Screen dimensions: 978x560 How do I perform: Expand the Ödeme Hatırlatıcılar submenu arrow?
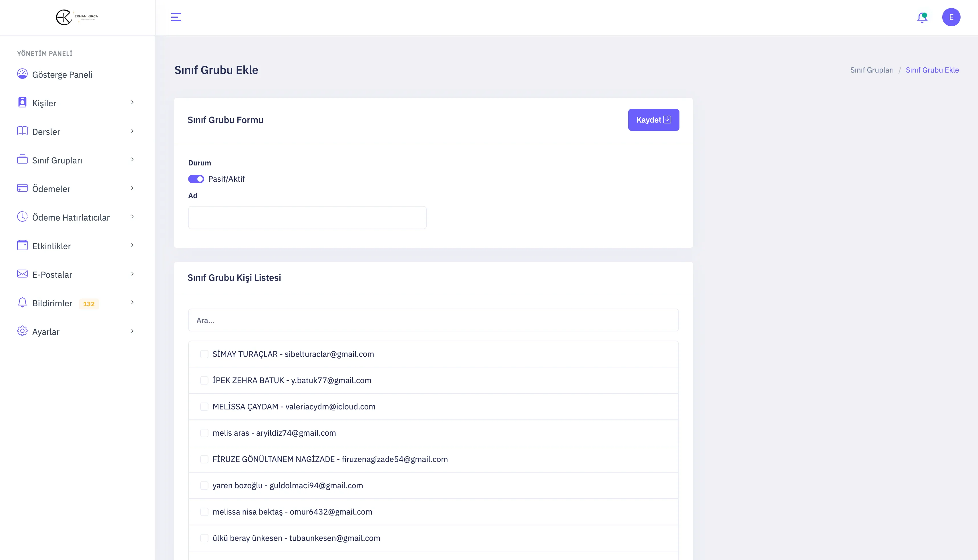click(132, 217)
